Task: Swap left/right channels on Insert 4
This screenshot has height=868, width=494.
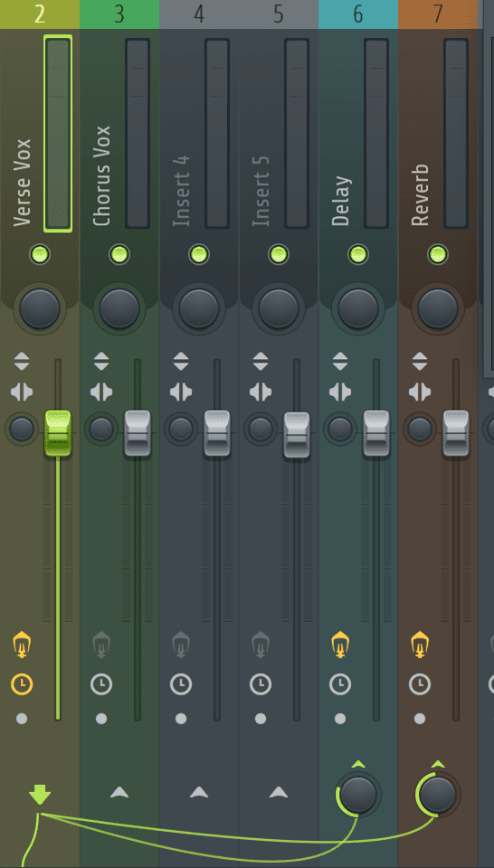Action: [181, 392]
